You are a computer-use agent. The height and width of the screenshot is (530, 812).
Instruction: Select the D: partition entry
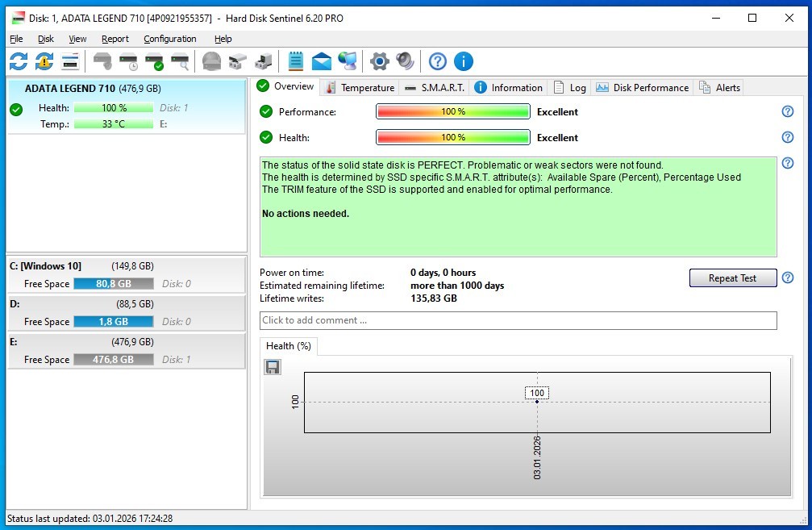coord(127,312)
